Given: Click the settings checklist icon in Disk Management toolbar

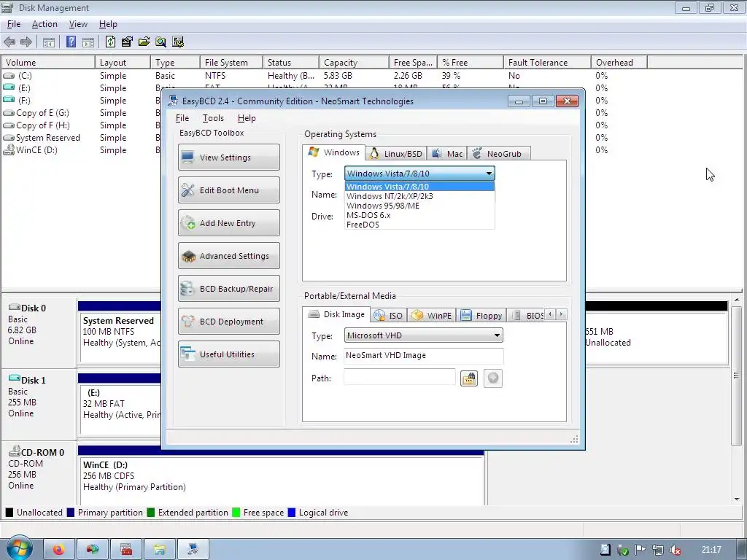Looking at the screenshot, I should tap(178, 42).
